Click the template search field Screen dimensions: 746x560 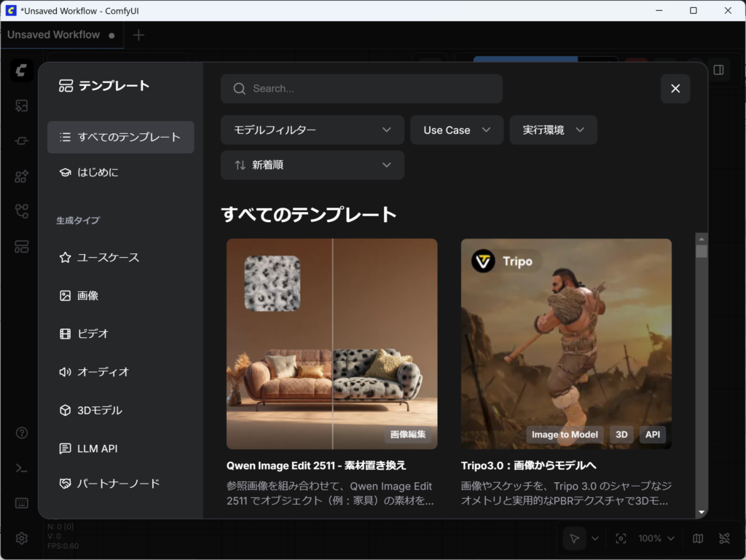(x=361, y=89)
